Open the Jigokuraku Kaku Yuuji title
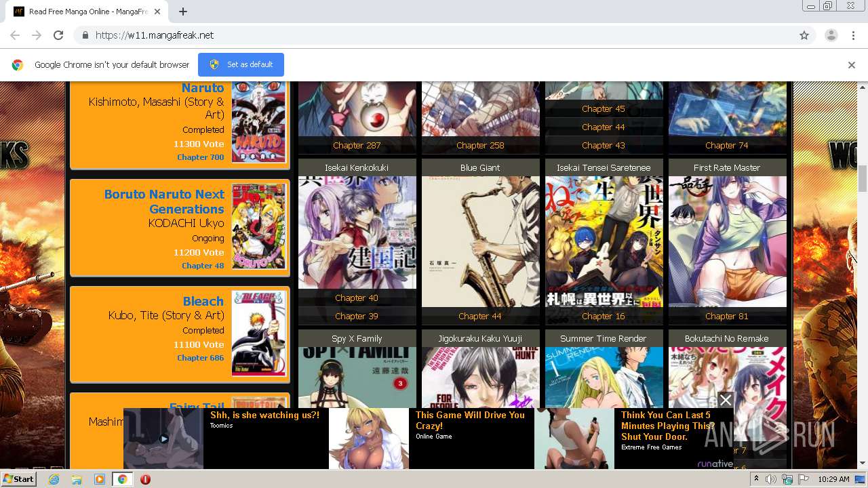This screenshot has height=488, width=868. click(x=480, y=338)
